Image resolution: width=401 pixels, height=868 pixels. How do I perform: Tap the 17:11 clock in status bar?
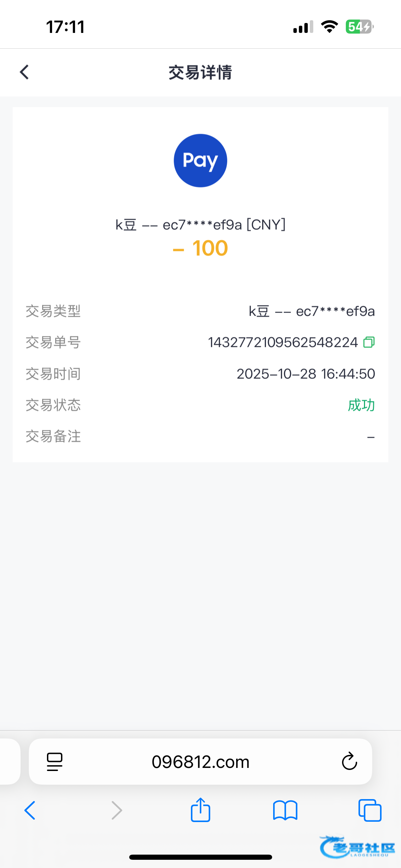click(65, 27)
